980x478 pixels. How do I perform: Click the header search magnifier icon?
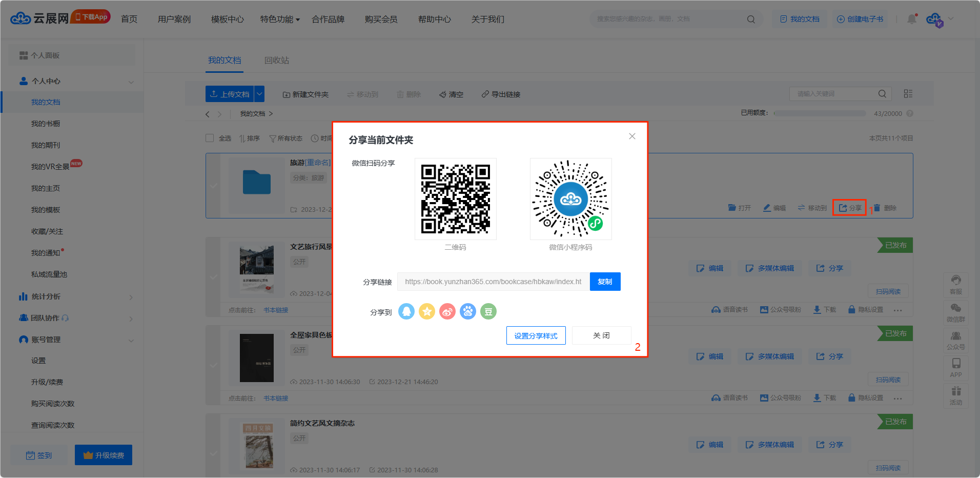751,19
